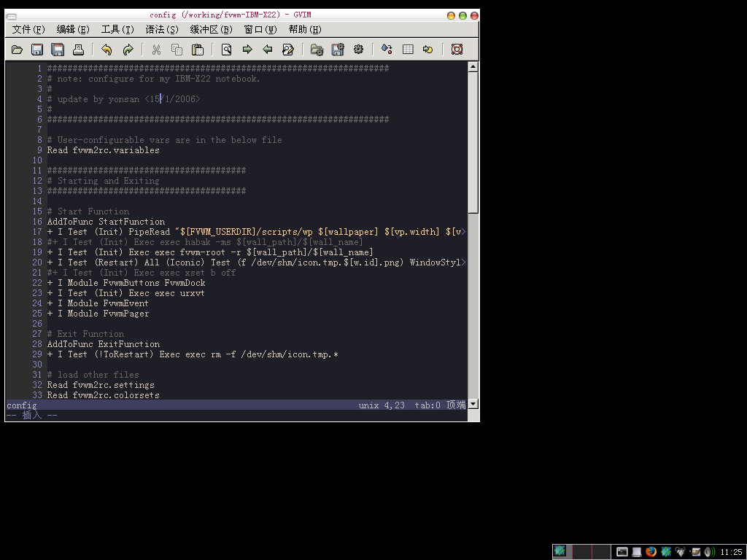
Task: Click the '# load other files' comment
Action: 93,375
